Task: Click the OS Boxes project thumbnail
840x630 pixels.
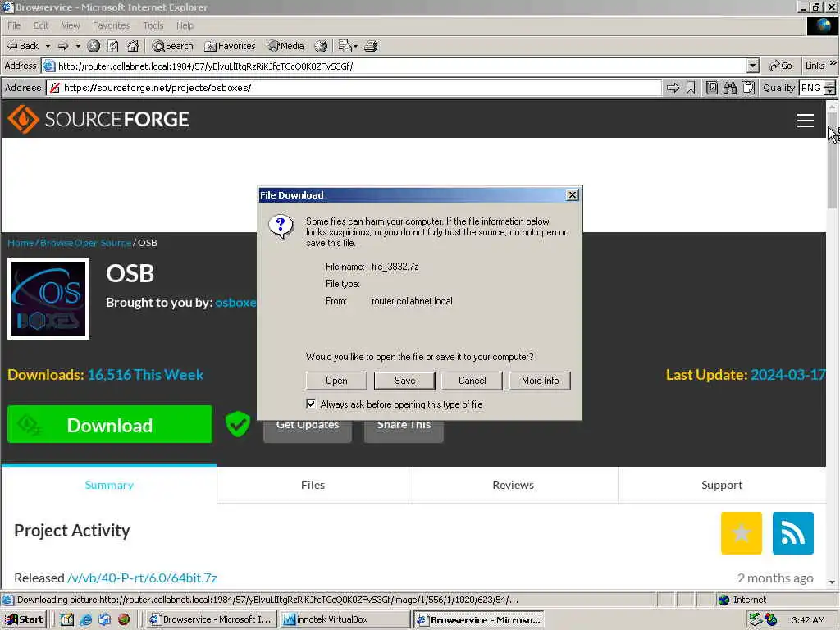Action: (x=48, y=299)
